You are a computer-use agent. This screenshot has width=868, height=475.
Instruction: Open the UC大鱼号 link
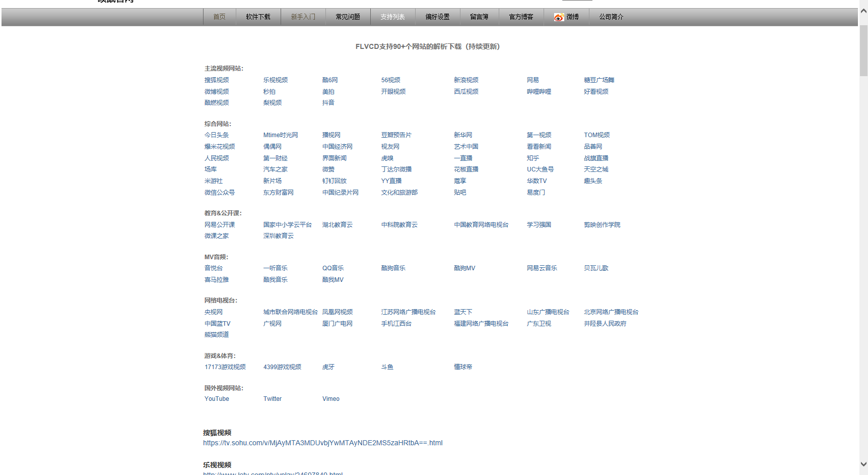tap(541, 169)
